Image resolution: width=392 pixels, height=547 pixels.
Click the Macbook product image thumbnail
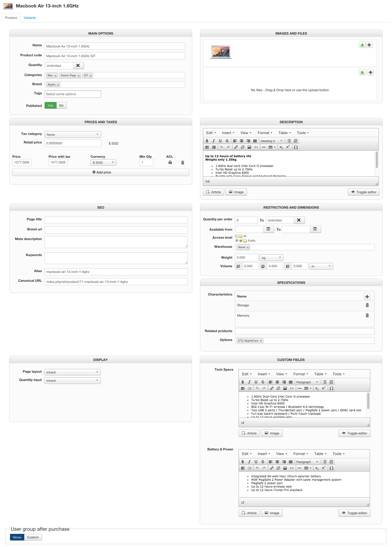[221, 52]
